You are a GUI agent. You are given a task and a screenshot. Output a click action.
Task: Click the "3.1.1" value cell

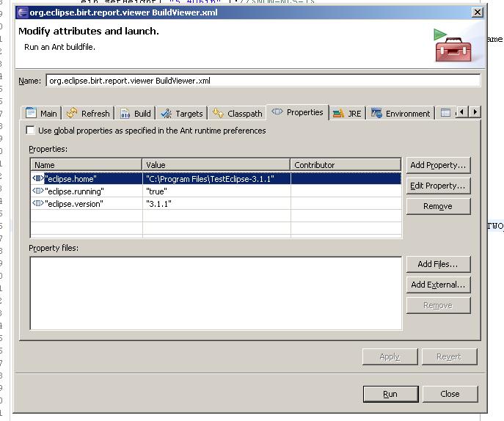click(x=216, y=204)
